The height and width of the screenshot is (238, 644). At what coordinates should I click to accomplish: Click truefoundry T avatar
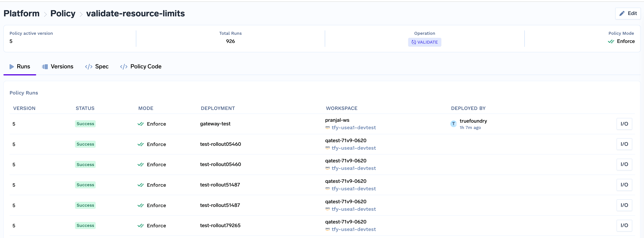coord(453,124)
